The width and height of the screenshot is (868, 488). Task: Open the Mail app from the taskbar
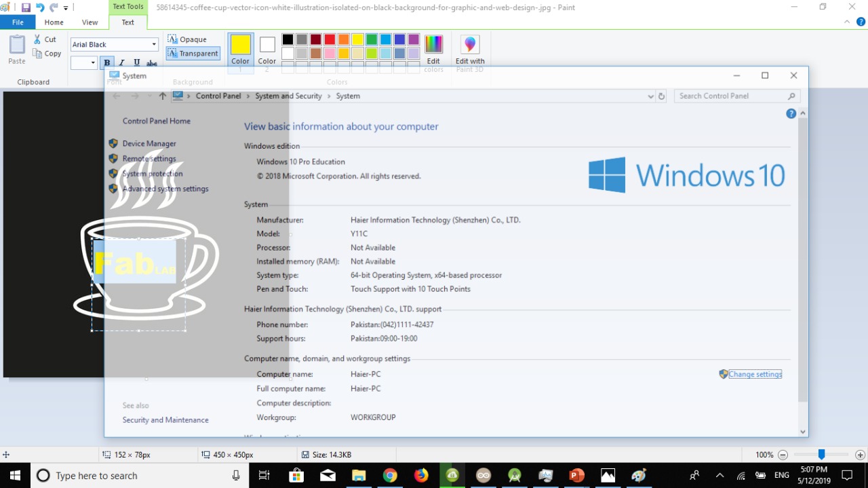point(328,476)
